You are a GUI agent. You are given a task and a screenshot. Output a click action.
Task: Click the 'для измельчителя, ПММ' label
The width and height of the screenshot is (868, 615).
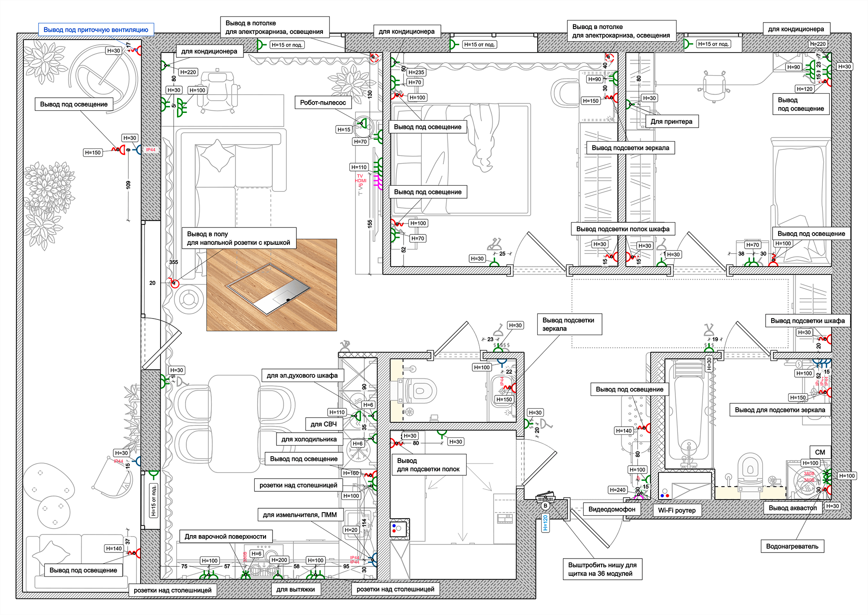click(x=299, y=515)
